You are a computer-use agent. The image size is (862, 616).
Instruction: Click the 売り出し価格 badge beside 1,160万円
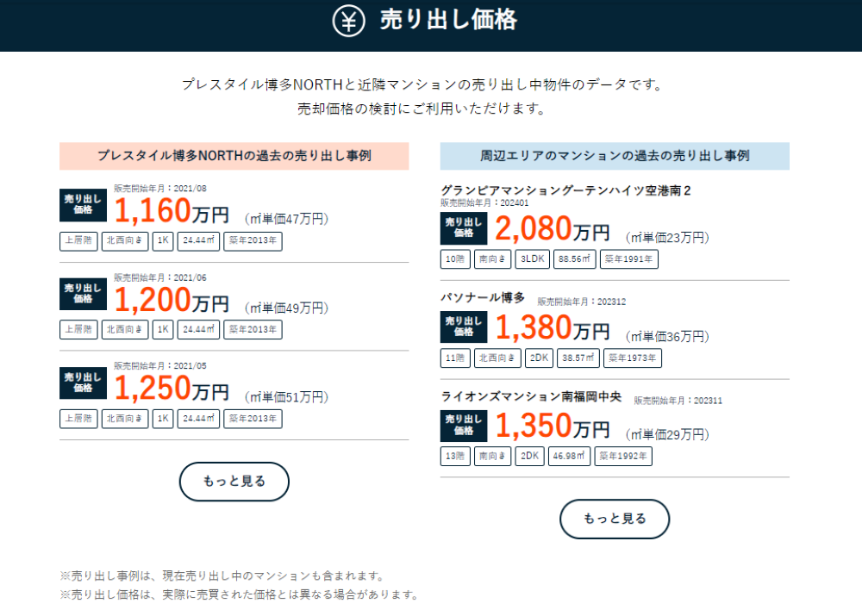click(83, 205)
